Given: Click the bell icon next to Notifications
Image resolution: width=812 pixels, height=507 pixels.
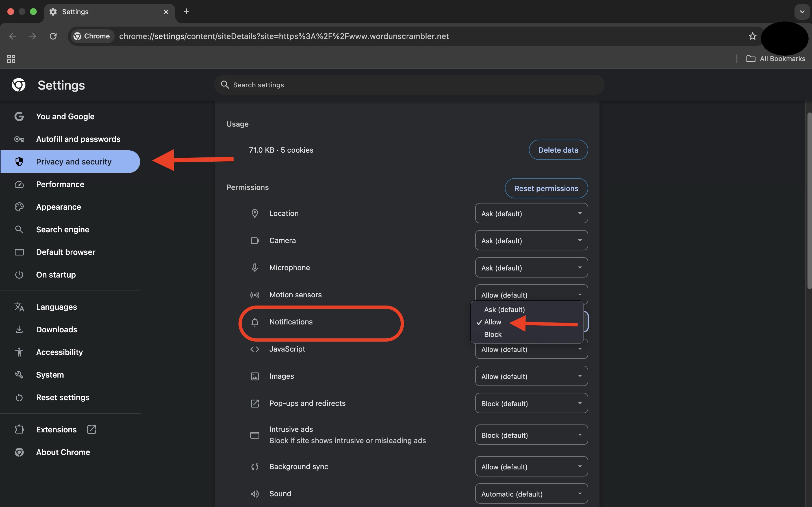Looking at the screenshot, I should [x=255, y=322].
